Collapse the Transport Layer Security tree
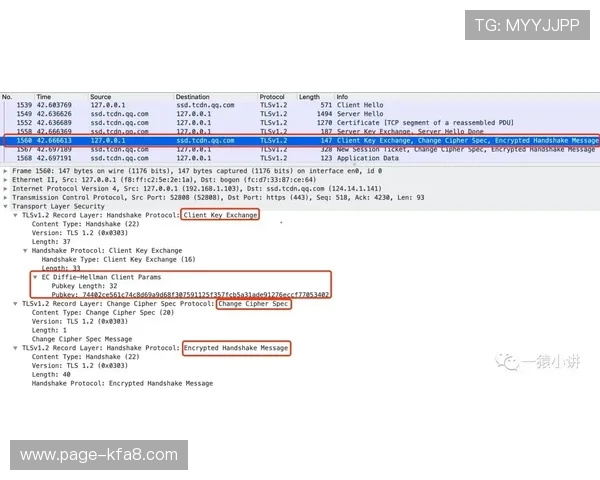Screen dimensions: 600x480 click(x=7, y=206)
